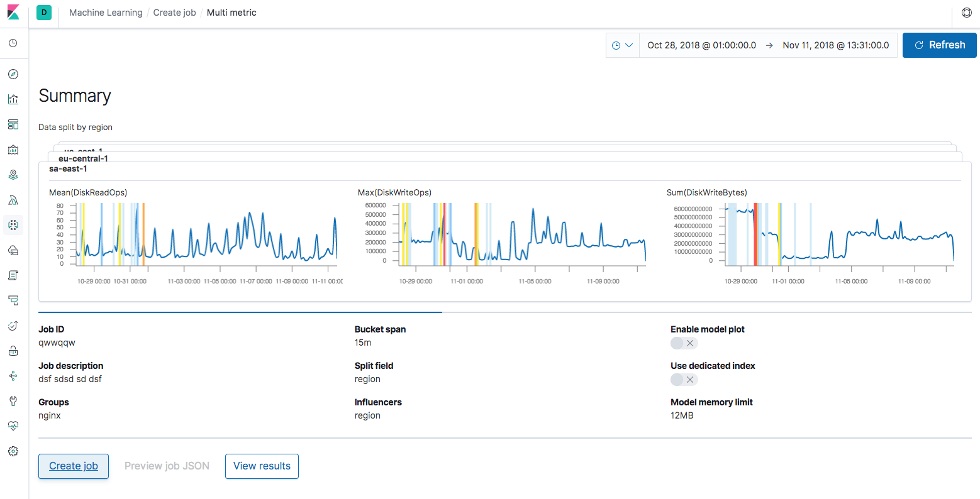The height and width of the screenshot is (499, 980).
Task: Open Maps icon in sidebar
Action: [x=13, y=175]
